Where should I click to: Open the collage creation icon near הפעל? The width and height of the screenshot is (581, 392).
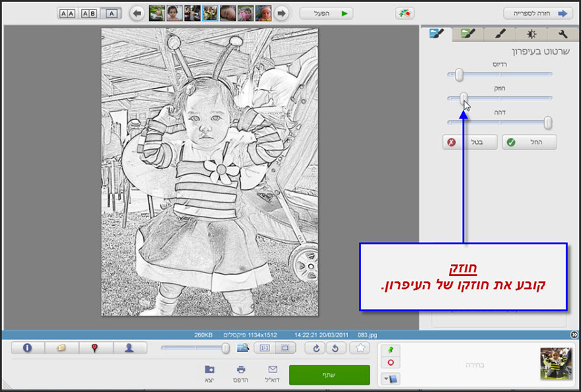click(x=405, y=13)
